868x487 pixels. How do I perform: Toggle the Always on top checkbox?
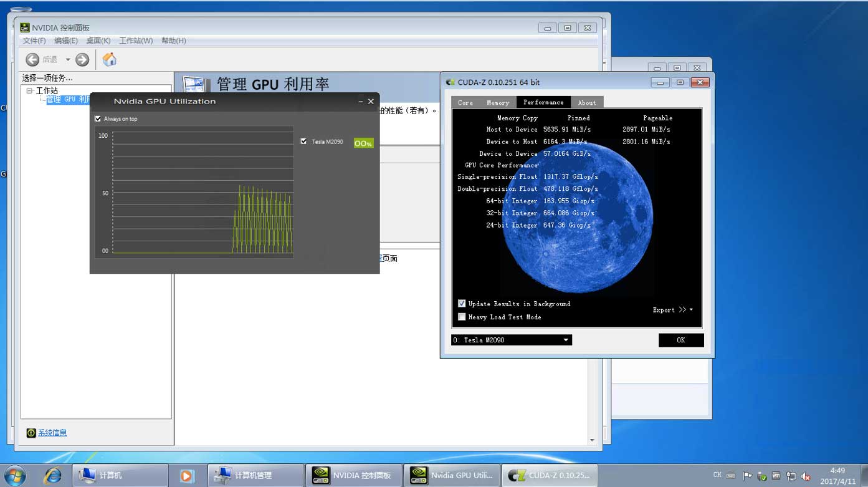click(x=98, y=118)
